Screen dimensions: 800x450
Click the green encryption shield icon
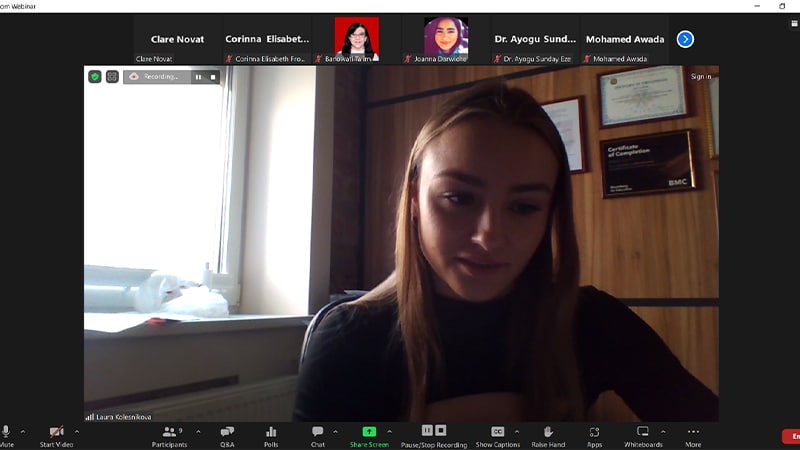click(x=95, y=76)
